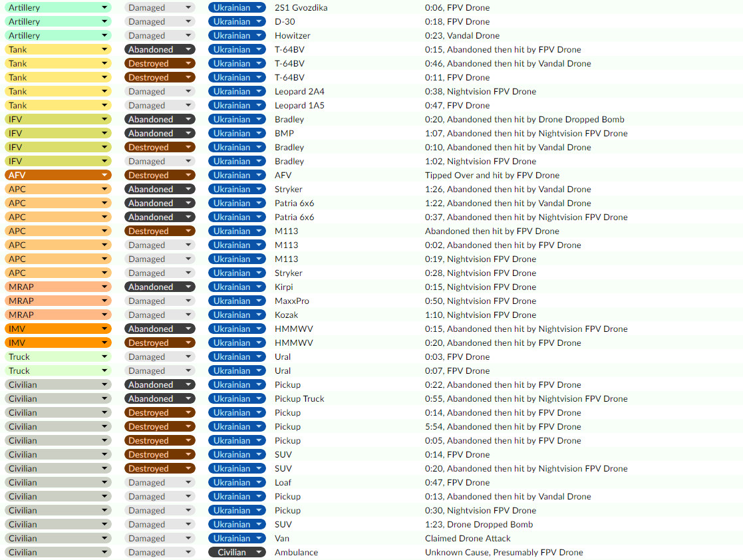Open the Damaged dropdown for MaxxPro
Viewport: 743px width, 560px height.
160,301
